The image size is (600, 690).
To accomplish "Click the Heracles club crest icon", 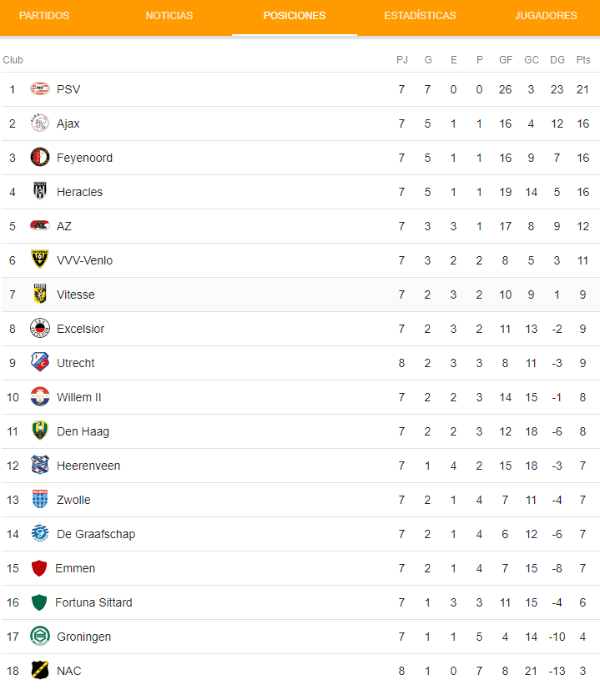I will pos(40,192).
